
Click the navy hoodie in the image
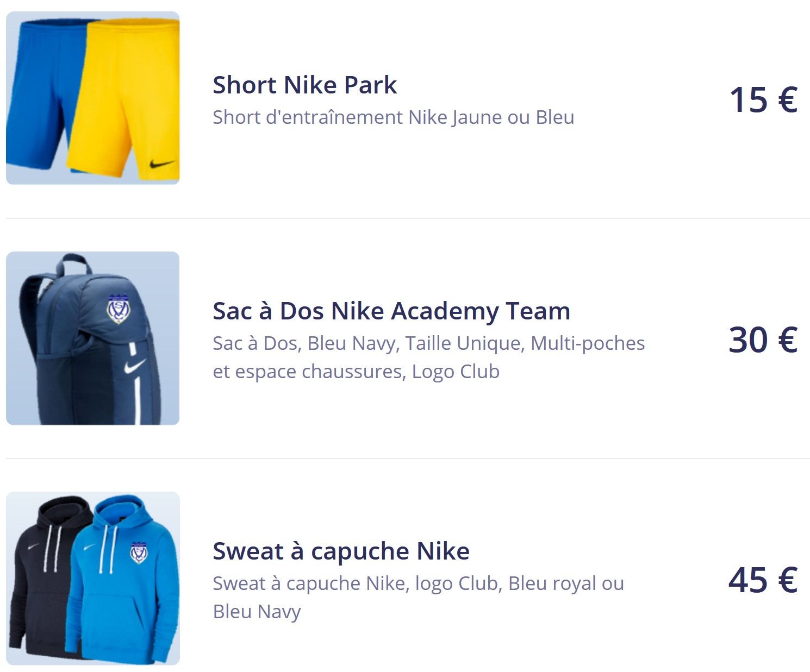[x=38, y=587]
